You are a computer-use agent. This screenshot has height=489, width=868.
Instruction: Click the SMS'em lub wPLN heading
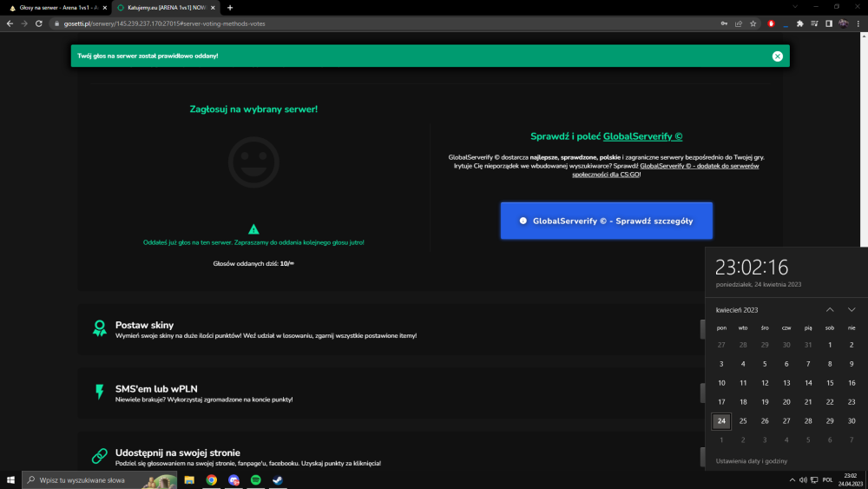click(156, 389)
